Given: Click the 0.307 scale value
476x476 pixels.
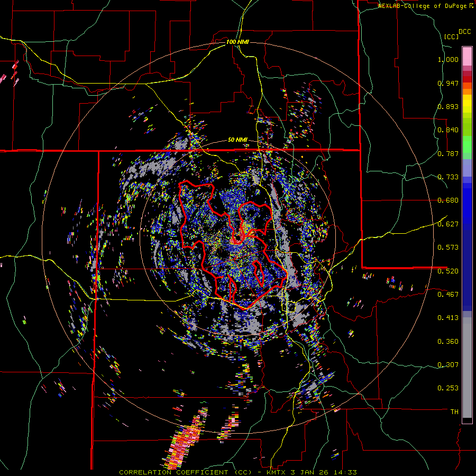Looking at the screenshot, I should 448,364.
